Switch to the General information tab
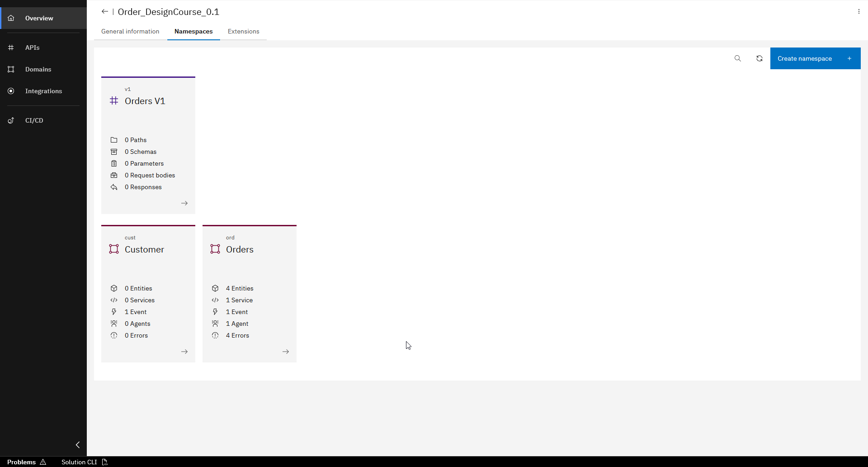Viewport: 868px width, 467px height. [x=130, y=31]
